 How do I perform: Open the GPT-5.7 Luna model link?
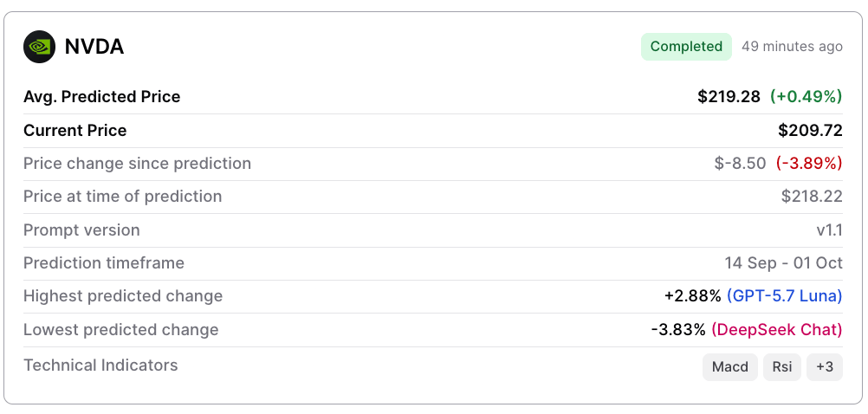point(785,296)
